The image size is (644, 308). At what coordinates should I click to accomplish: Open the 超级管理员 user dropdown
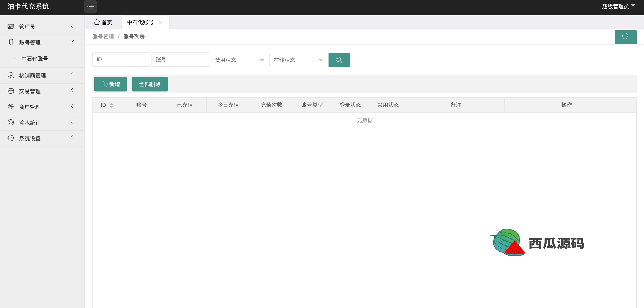click(618, 7)
